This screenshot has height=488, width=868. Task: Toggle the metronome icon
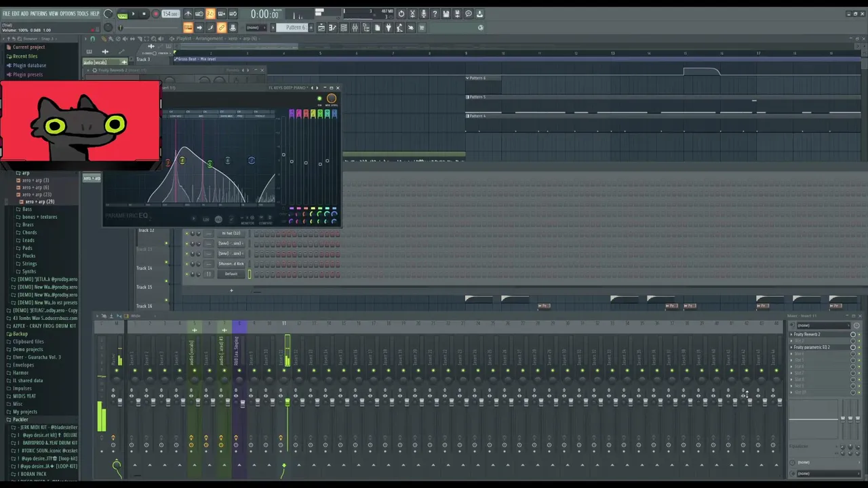(188, 14)
